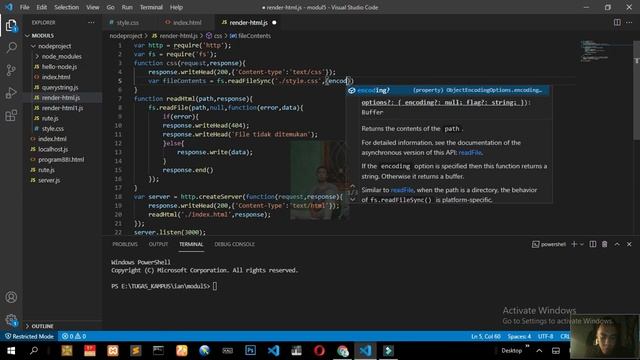This screenshot has width=640, height=360.
Task: Click Ln 5, Col 60 status entry
Action: (486, 336)
